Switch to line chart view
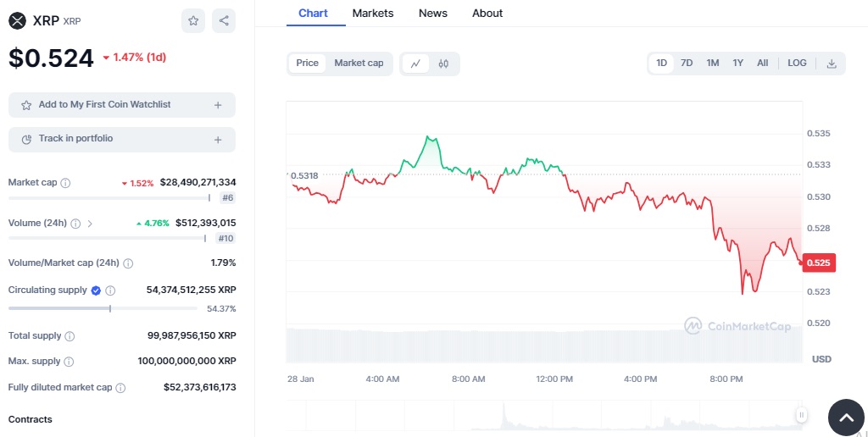 415,64
